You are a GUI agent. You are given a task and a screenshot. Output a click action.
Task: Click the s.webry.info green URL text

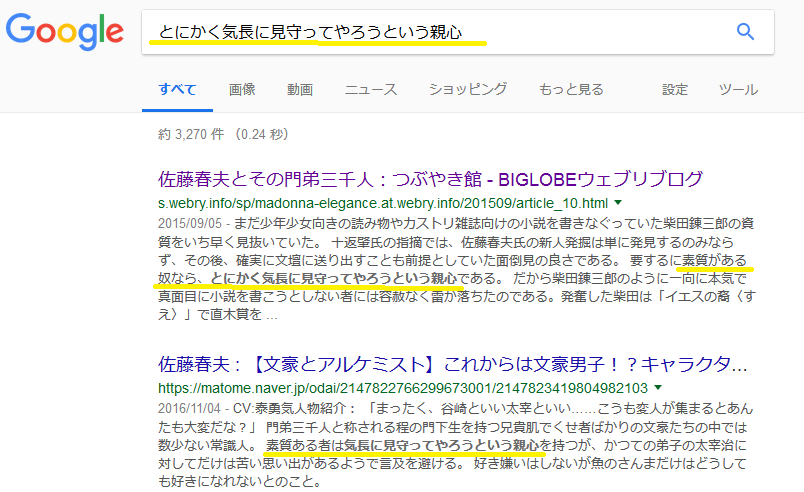[x=383, y=203]
